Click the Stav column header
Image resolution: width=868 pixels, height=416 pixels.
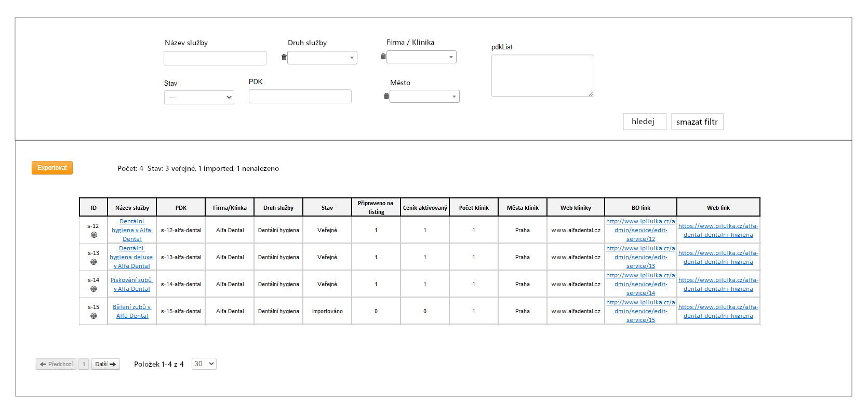tap(327, 207)
